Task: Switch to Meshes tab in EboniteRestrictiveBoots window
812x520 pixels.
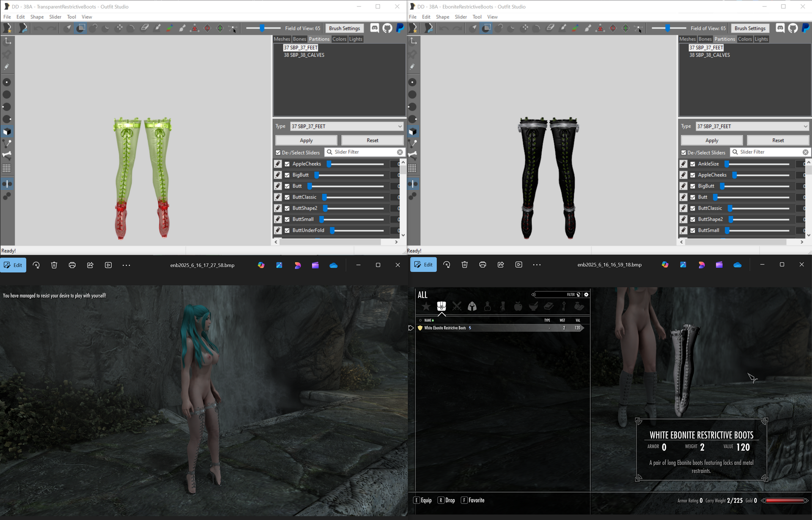Action: coord(687,39)
